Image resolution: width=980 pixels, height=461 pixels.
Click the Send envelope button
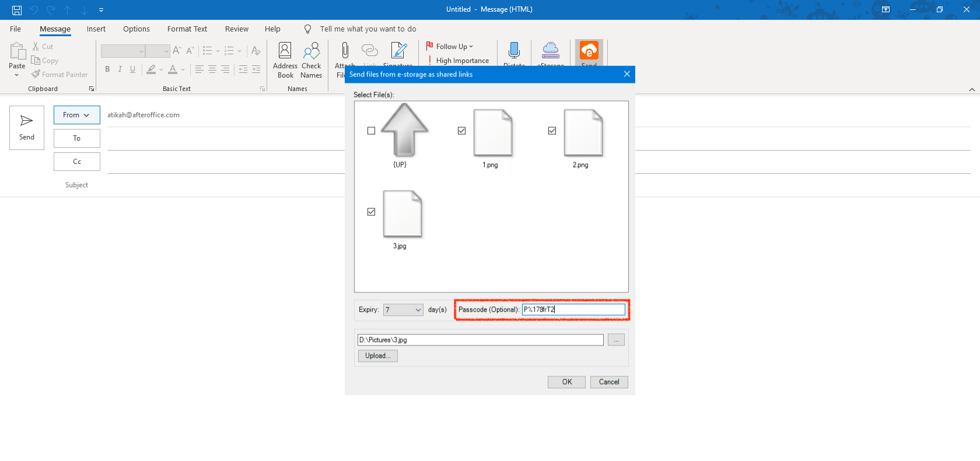(x=27, y=128)
